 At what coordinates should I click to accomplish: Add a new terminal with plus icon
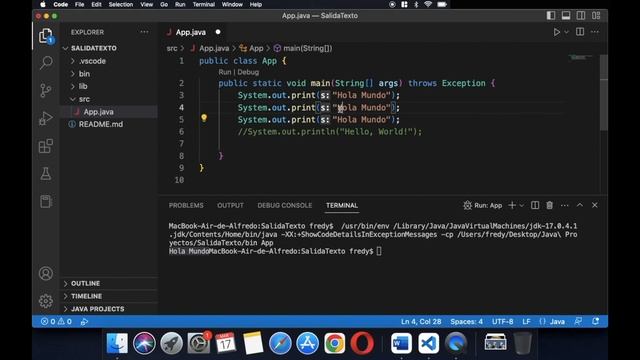512,205
